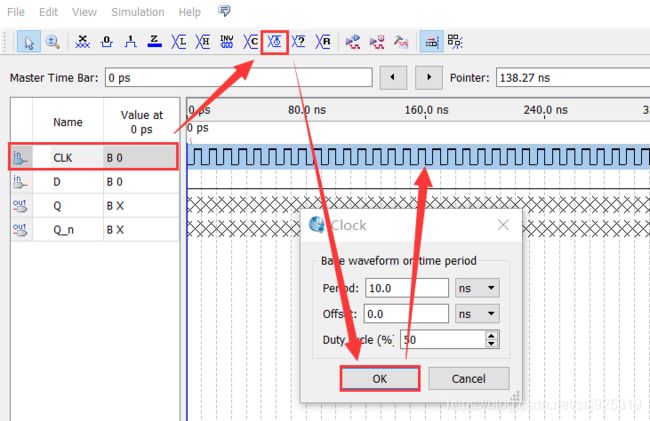650x421 pixels.
Task: Activate the zoom magnifier tool
Action: point(53,41)
